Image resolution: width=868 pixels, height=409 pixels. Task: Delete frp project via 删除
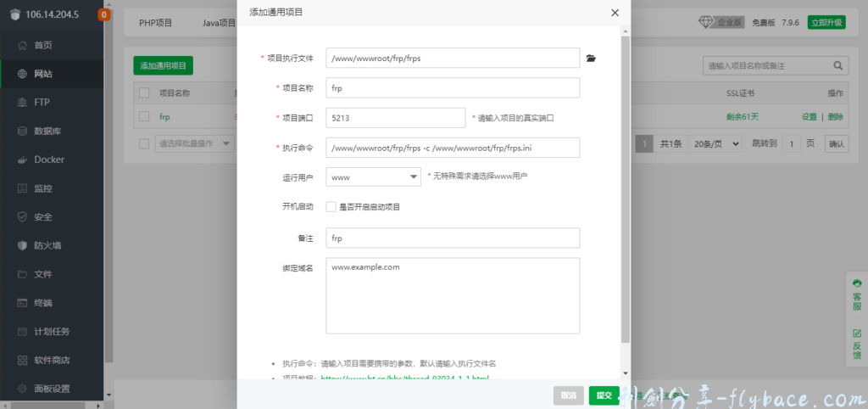point(835,117)
